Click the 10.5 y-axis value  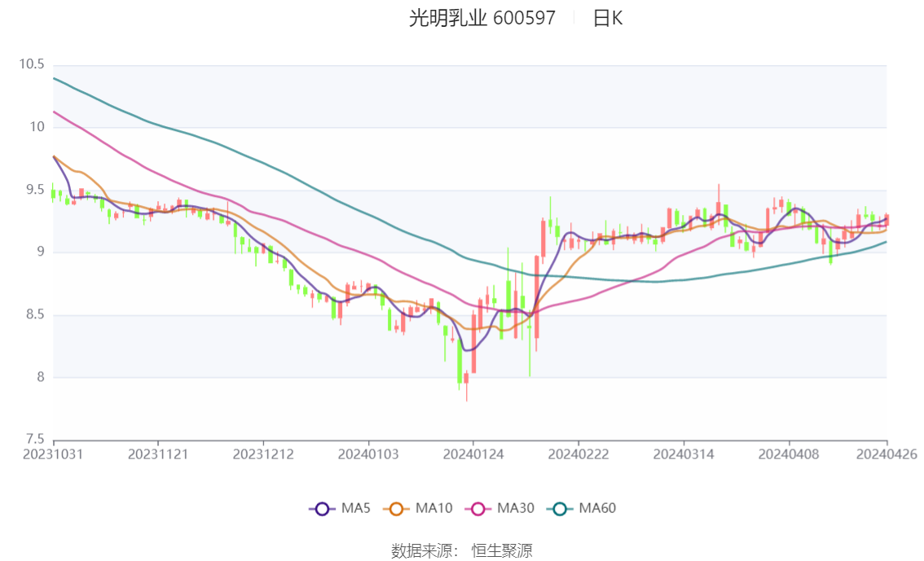click(x=32, y=64)
